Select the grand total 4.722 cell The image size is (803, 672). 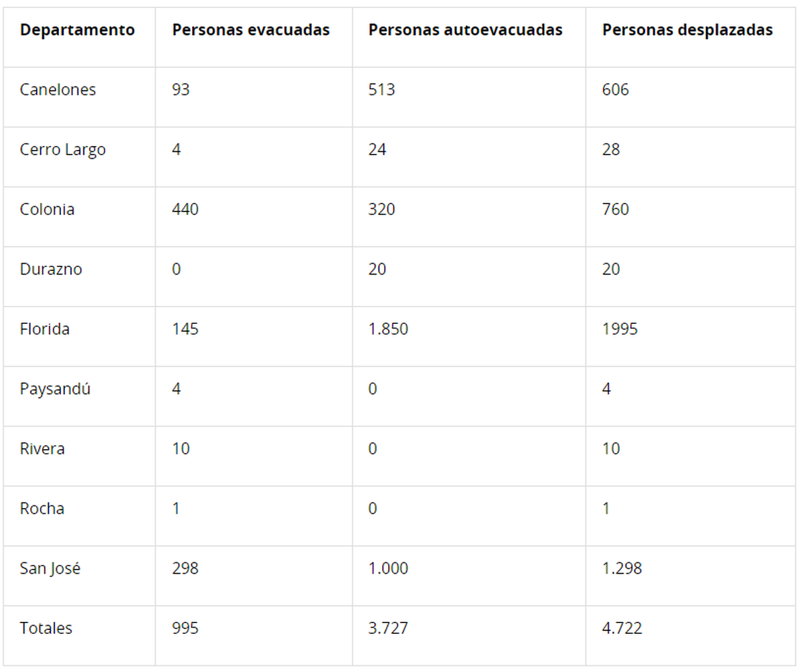click(x=622, y=628)
